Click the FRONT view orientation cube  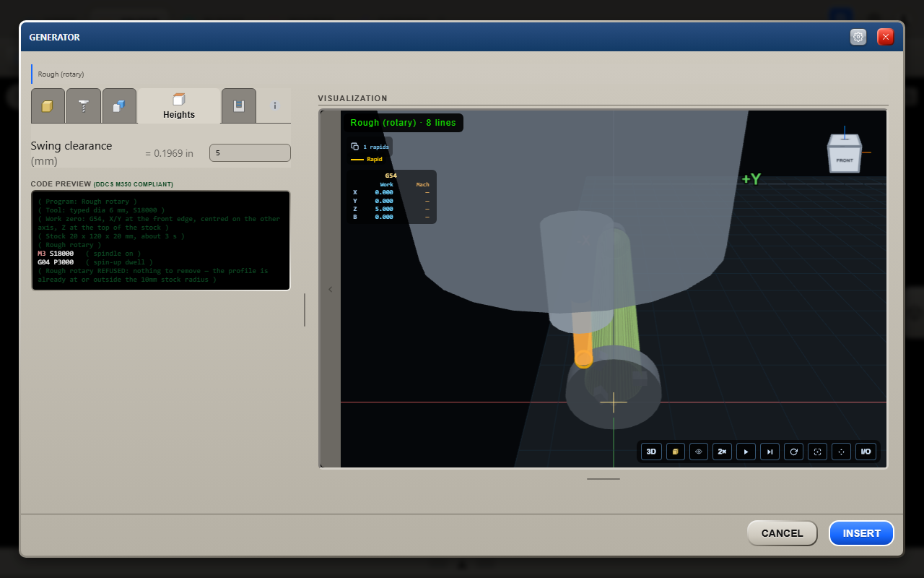point(845,154)
